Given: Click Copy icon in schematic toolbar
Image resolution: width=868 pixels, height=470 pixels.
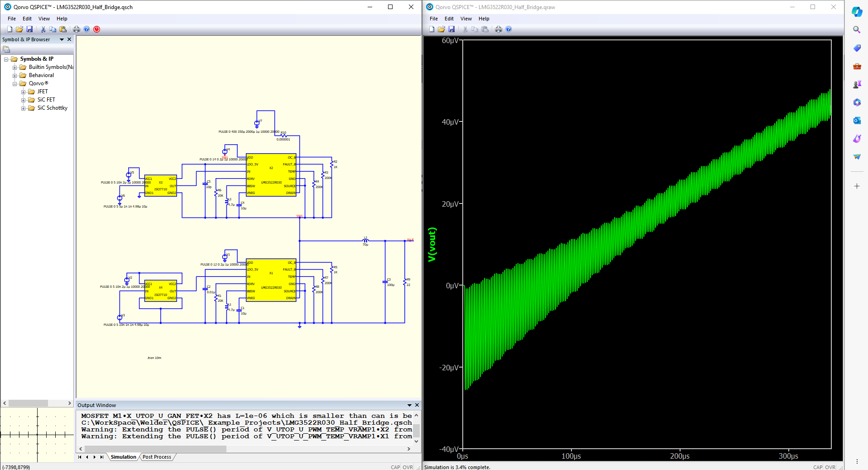Looking at the screenshot, I should 53,29.
